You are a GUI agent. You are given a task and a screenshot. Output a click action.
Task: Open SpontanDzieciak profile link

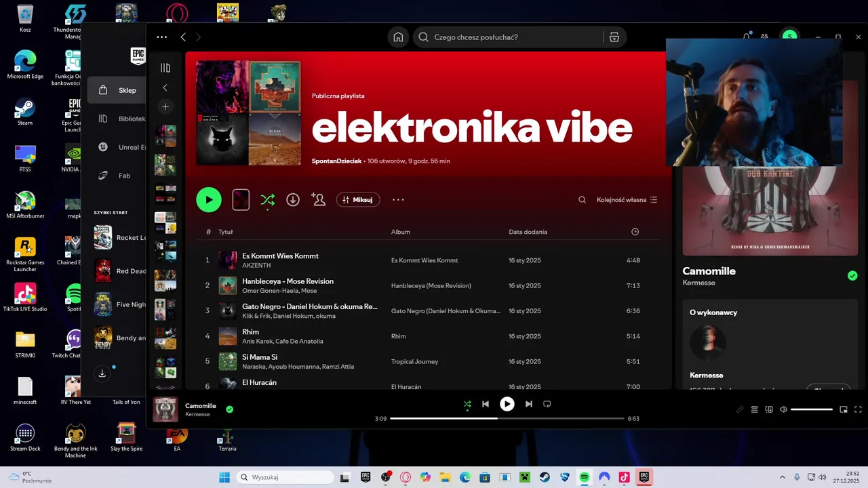point(336,161)
